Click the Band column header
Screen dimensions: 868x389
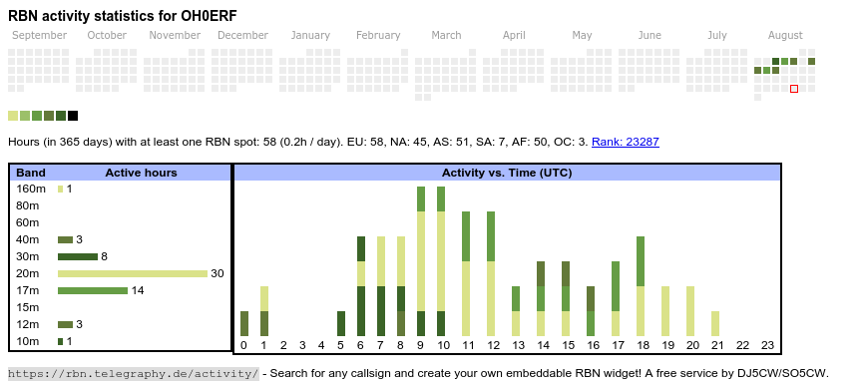point(31,173)
